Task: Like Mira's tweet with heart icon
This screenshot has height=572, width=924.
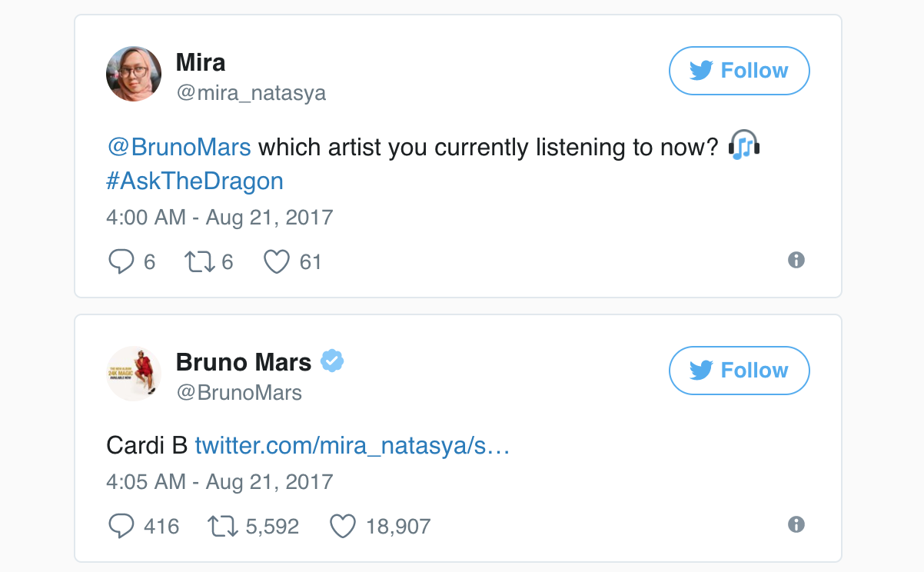Action: click(276, 262)
